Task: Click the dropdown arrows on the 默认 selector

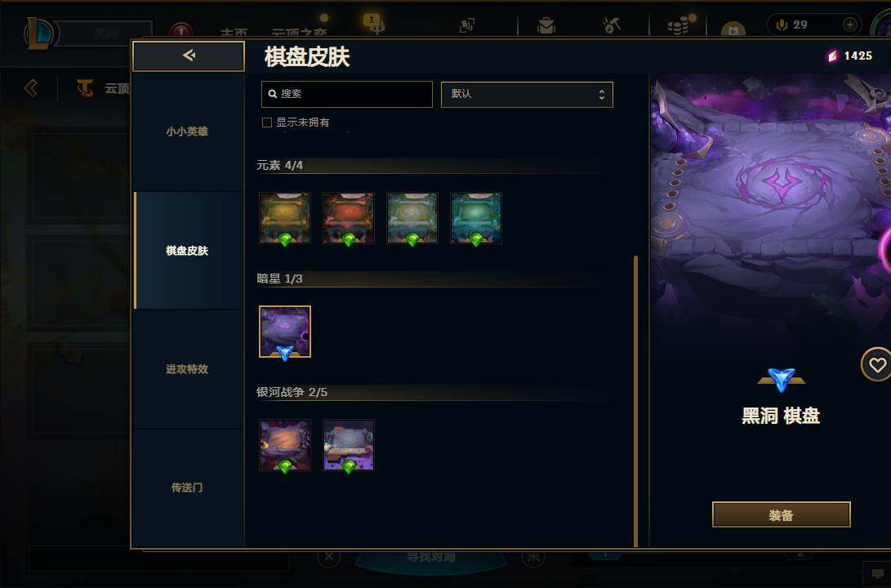Action: [601, 94]
